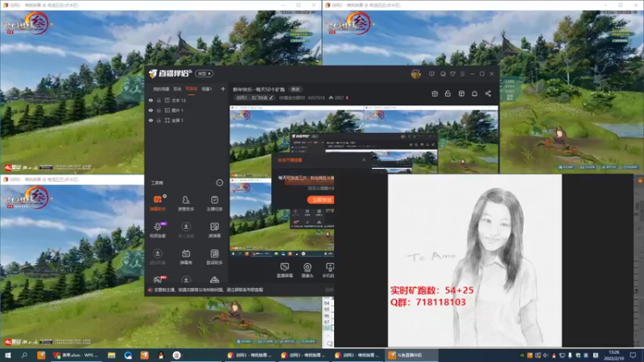Collapse the 工具箱 panel with circle button
The width and height of the screenshot is (644, 362).
[219, 183]
